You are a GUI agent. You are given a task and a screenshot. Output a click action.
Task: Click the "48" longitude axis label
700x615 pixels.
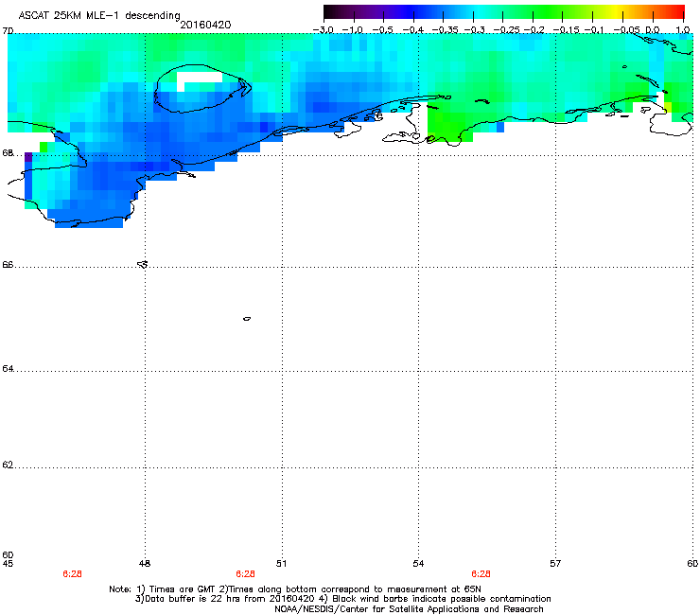[145, 564]
